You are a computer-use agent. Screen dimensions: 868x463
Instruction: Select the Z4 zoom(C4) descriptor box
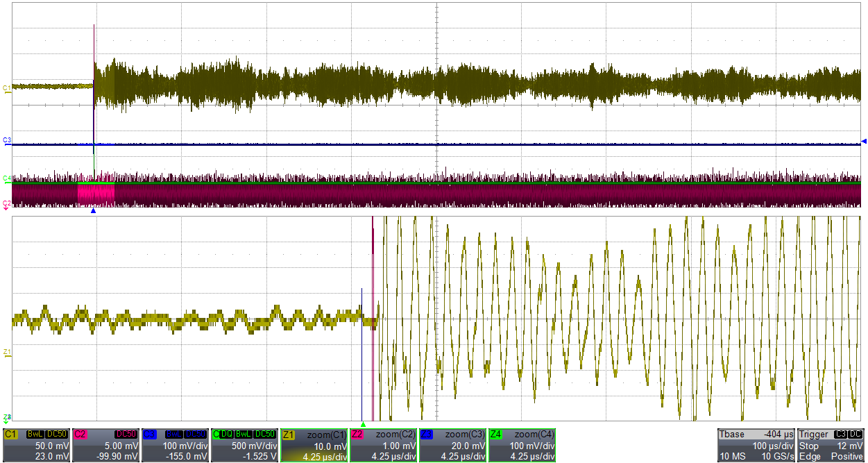pos(522,445)
